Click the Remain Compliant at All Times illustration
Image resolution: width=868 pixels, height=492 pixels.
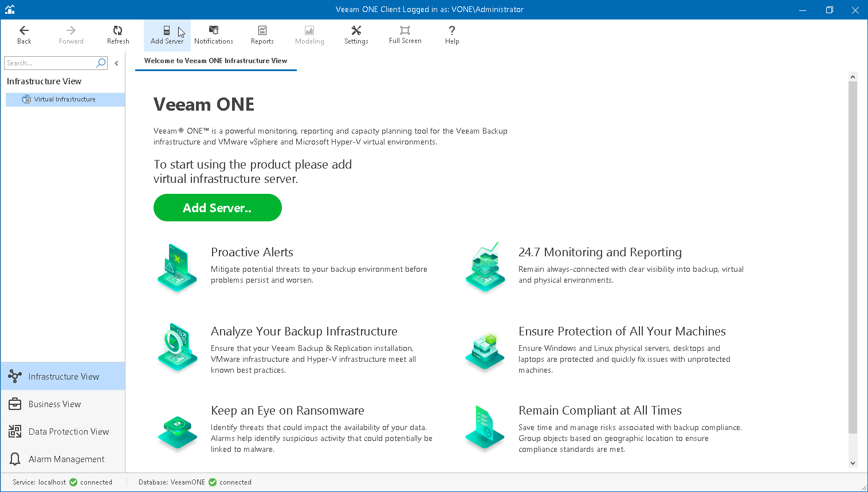click(x=485, y=428)
